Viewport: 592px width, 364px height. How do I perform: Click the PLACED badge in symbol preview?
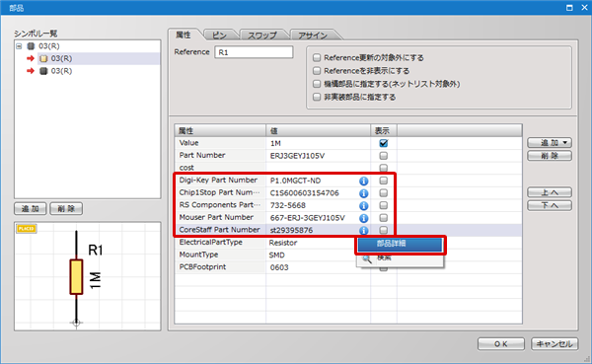(x=26, y=229)
